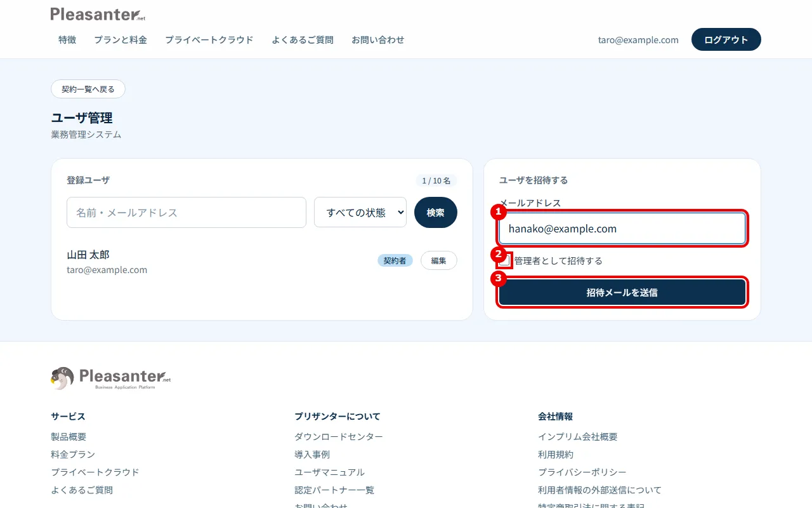Click the 検索 button
Image resolution: width=812 pixels, height=508 pixels.
[436, 212]
